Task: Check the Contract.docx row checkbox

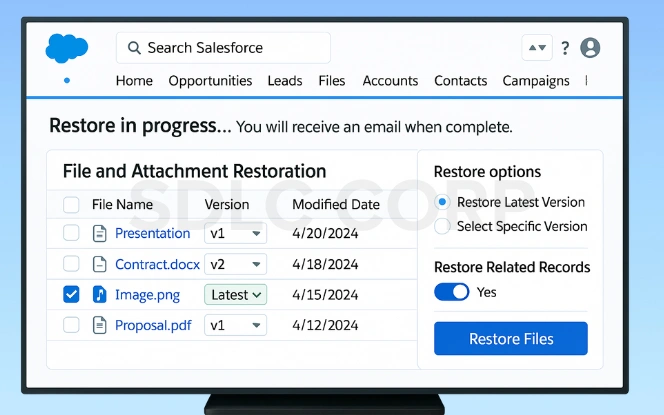Action: pyautogui.click(x=71, y=264)
